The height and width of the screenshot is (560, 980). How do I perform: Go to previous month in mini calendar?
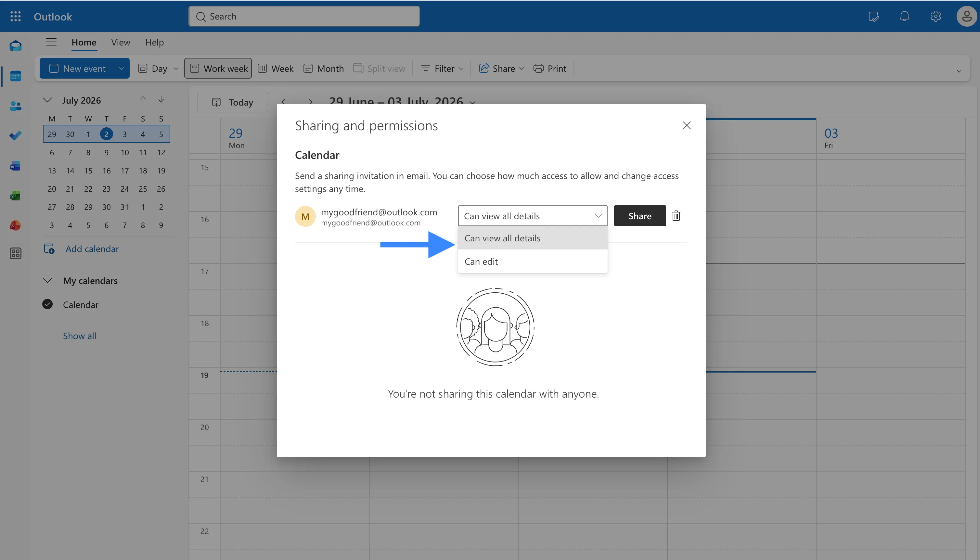point(143,100)
